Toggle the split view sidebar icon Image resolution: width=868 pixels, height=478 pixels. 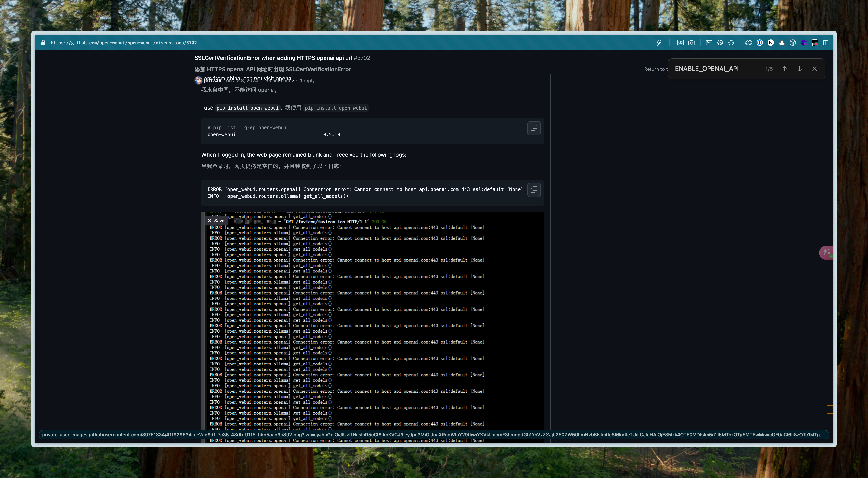click(x=825, y=43)
